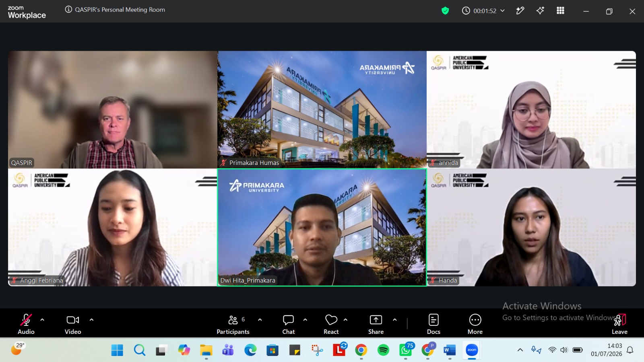
Task: Open weather widget showing 29°
Action: (x=17, y=349)
